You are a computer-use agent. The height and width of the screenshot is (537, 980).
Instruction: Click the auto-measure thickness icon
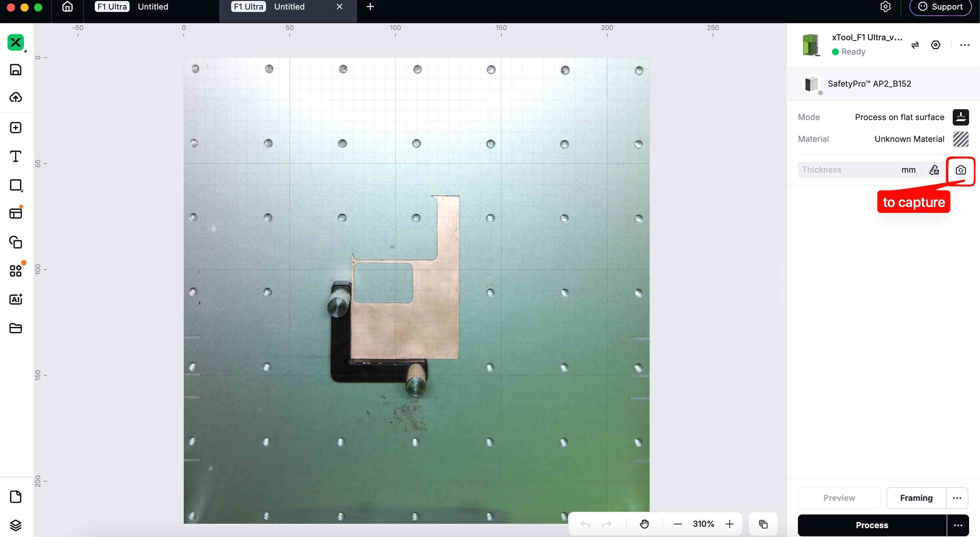pyautogui.click(x=934, y=170)
